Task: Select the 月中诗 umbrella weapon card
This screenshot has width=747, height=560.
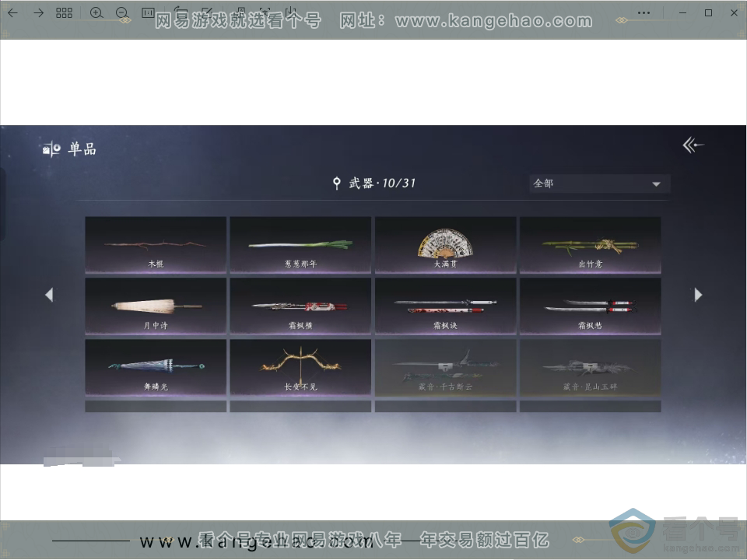Action: tap(156, 306)
